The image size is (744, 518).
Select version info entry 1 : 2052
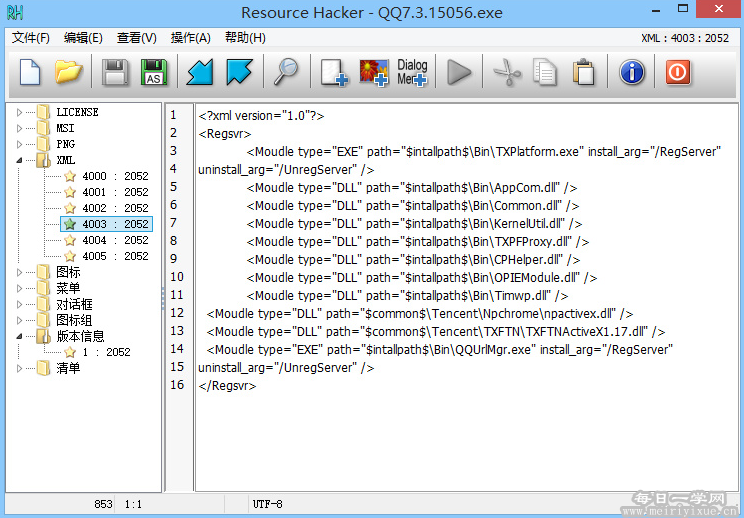pyautogui.click(x=106, y=352)
